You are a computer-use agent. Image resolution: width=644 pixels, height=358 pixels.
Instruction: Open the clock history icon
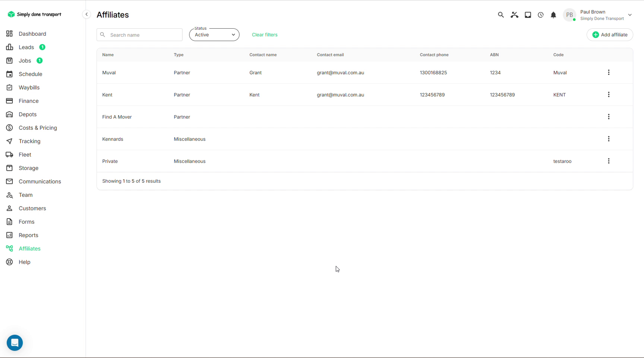coord(540,15)
